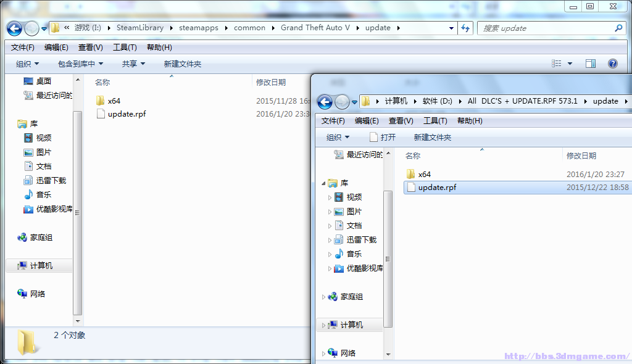Click forward arrow in the front window
632x364 pixels.
click(342, 102)
